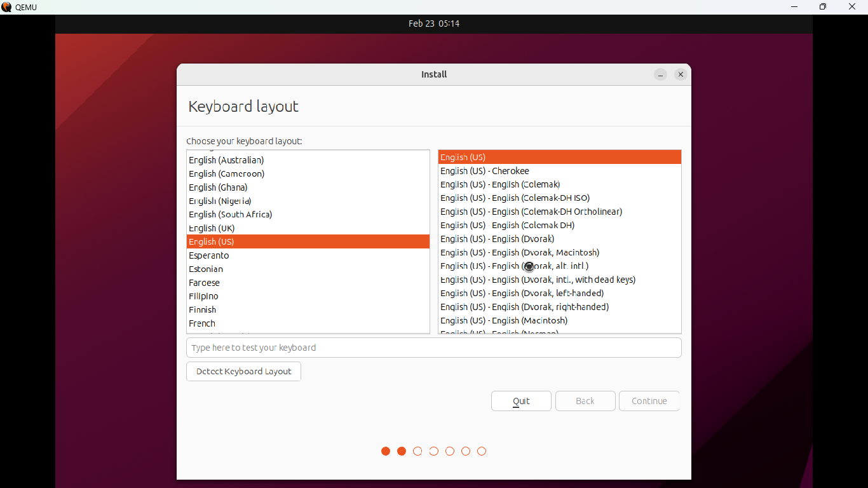The image size is (868, 488).
Task: Open the clock showing Feb 23 05:14
Action: click(x=434, y=24)
